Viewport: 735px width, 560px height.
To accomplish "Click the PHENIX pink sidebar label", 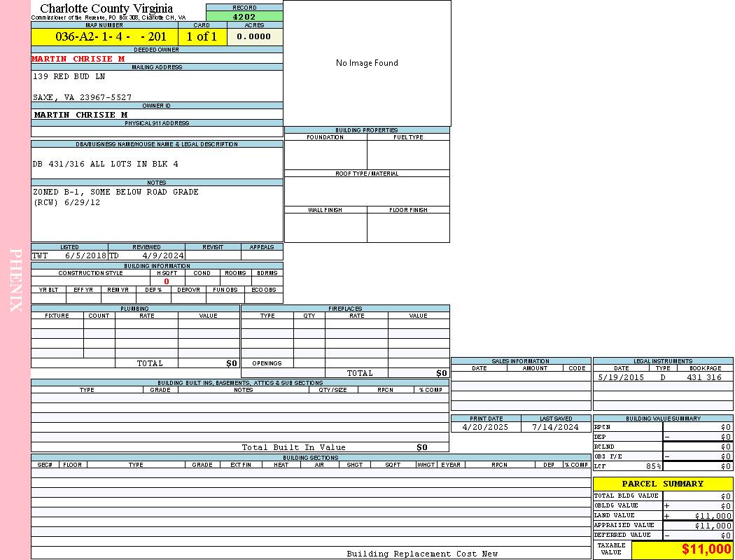I will point(15,280).
